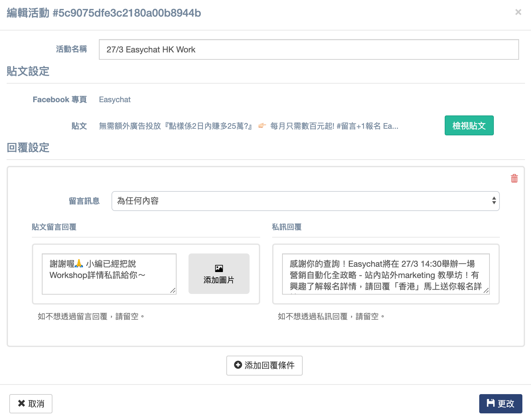
Task: Save changes with 更改 button
Action: 500,404
